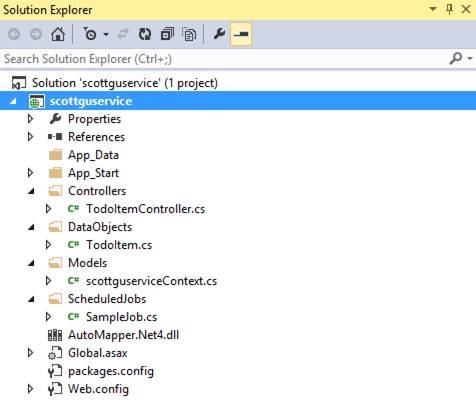Click the Home icon in toolbar
This screenshot has width=476, height=408.
pyautogui.click(x=58, y=34)
